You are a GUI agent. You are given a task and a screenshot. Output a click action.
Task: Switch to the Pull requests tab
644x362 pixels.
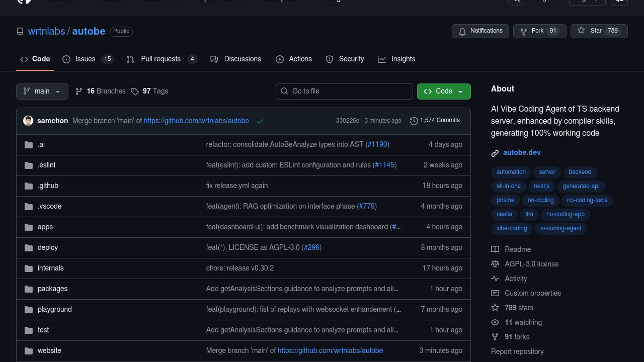click(x=161, y=59)
